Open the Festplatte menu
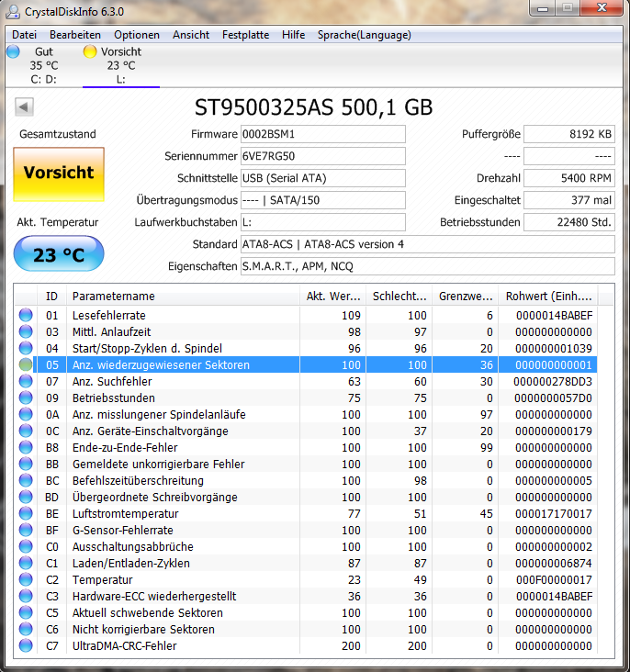 (246, 35)
